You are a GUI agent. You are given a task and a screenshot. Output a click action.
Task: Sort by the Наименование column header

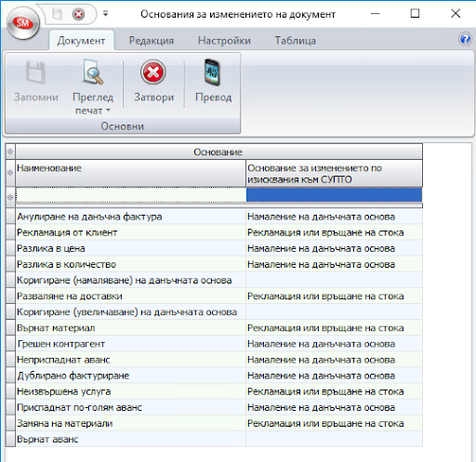pyautogui.click(x=130, y=173)
